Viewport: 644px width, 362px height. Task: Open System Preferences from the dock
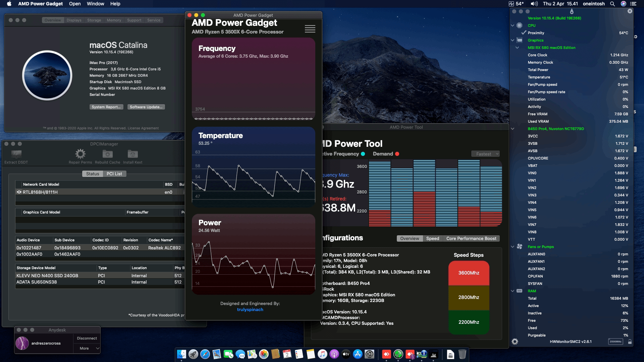369,354
